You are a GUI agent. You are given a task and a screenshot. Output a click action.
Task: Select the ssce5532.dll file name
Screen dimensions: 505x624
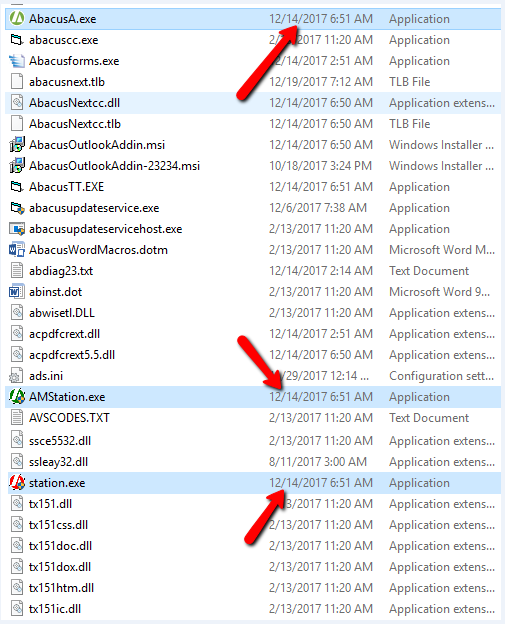(x=60, y=441)
